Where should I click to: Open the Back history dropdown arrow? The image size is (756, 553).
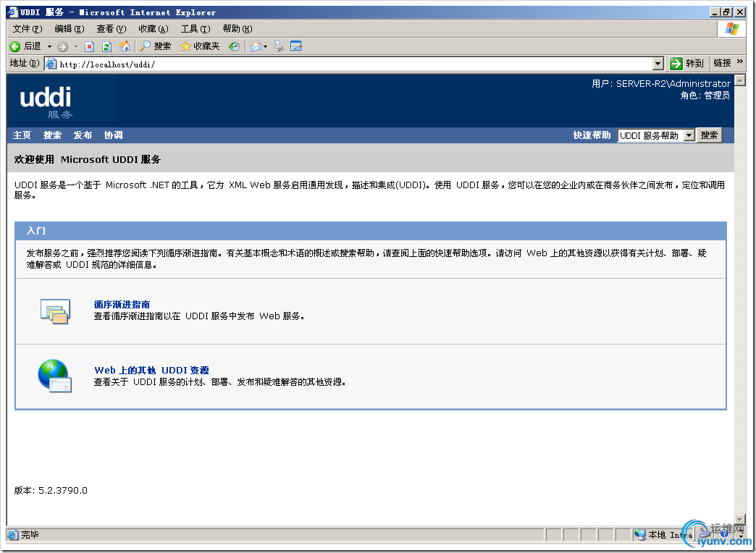(x=49, y=47)
